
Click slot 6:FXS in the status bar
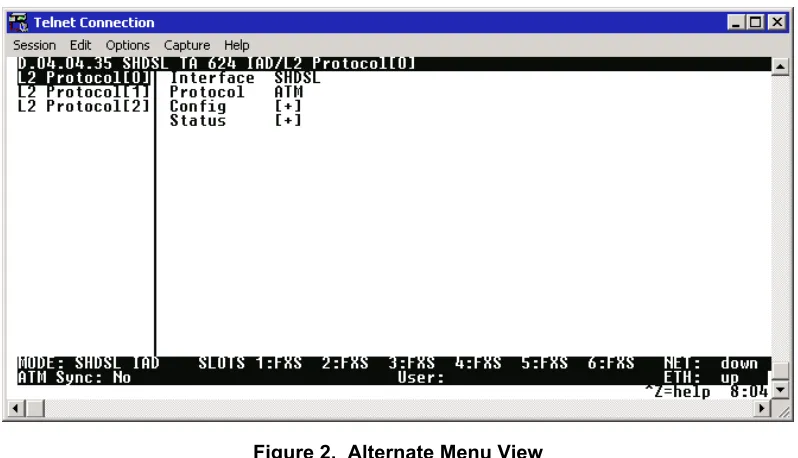[611, 363]
